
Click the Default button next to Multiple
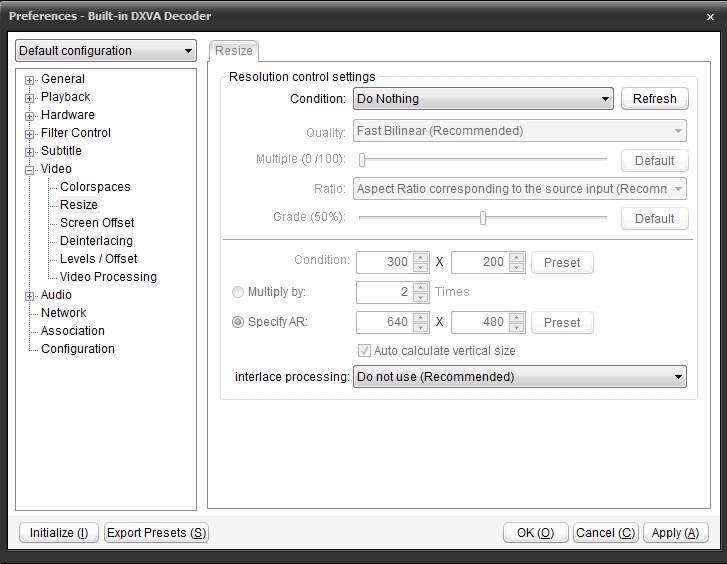click(655, 160)
